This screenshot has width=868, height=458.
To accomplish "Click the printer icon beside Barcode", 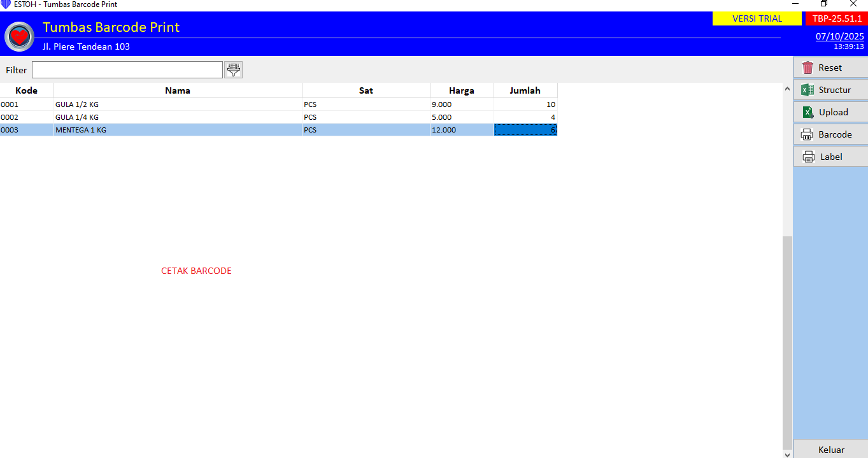I will 807,134.
